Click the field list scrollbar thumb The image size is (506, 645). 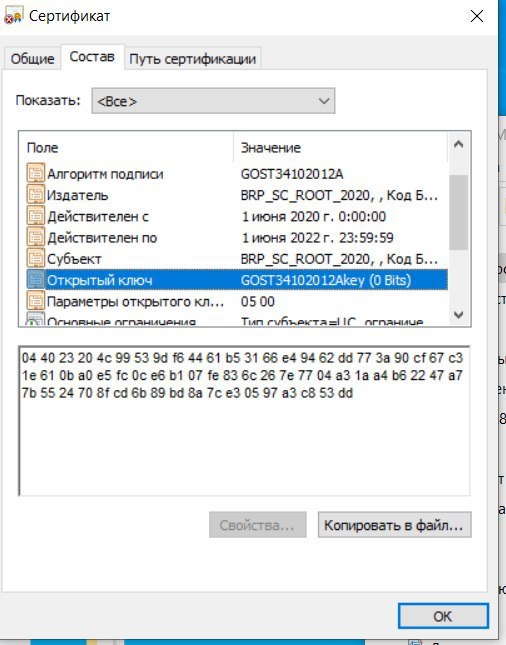coord(458,212)
